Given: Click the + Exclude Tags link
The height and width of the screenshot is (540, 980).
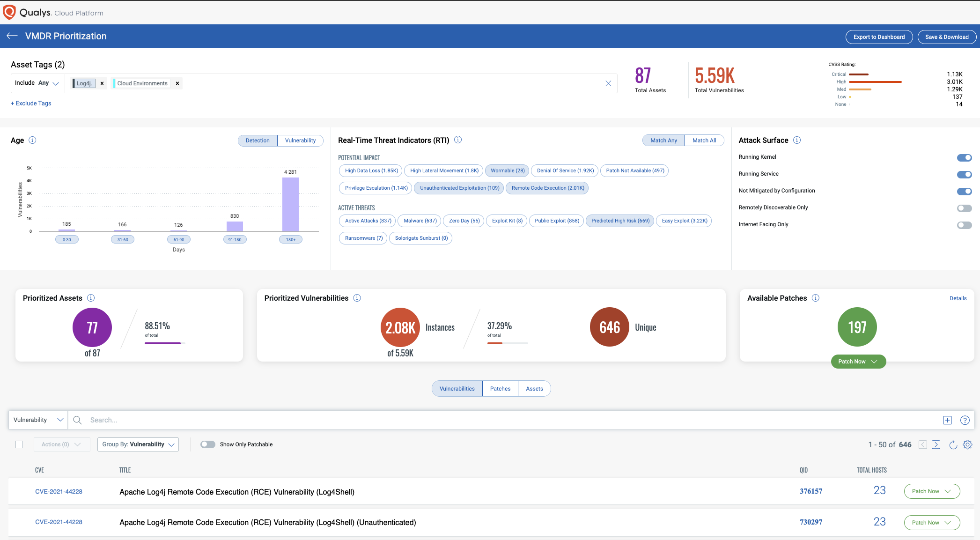Looking at the screenshot, I should coord(31,104).
